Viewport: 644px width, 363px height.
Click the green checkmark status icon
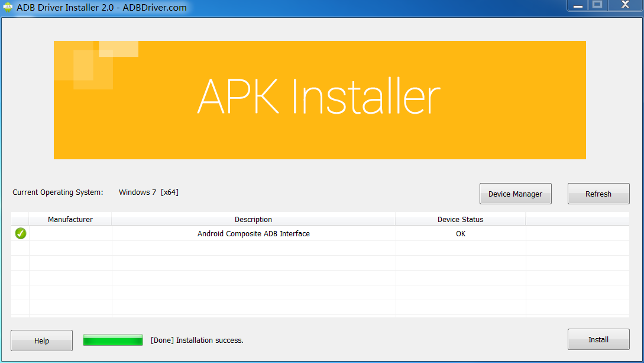[21, 234]
